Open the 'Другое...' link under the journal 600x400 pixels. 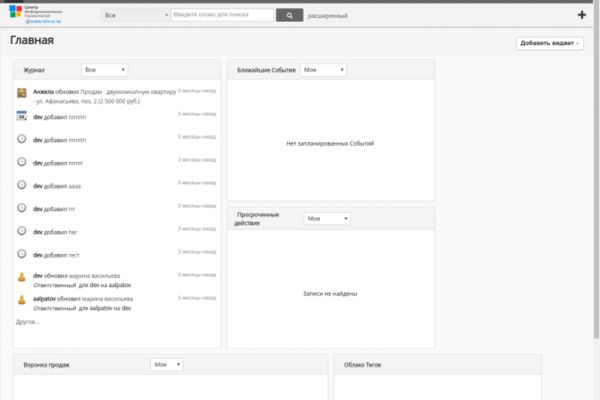[28, 322]
